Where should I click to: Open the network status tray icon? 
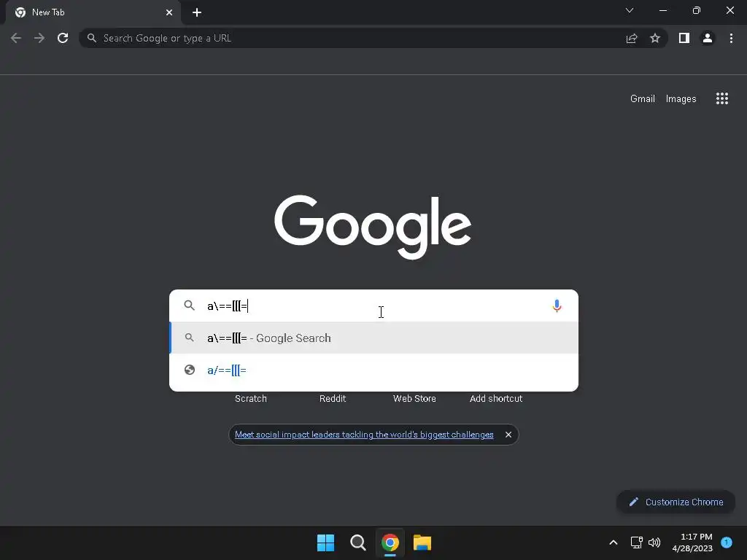[x=636, y=542]
